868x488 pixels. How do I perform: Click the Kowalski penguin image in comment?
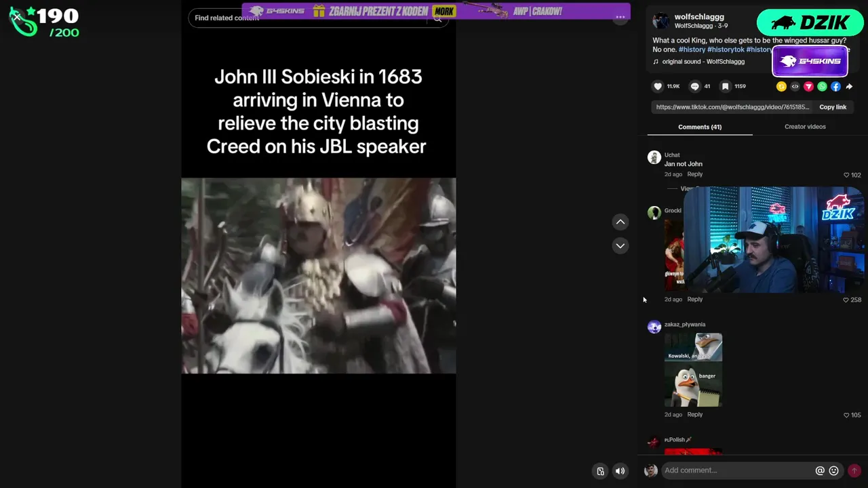(x=693, y=348)
